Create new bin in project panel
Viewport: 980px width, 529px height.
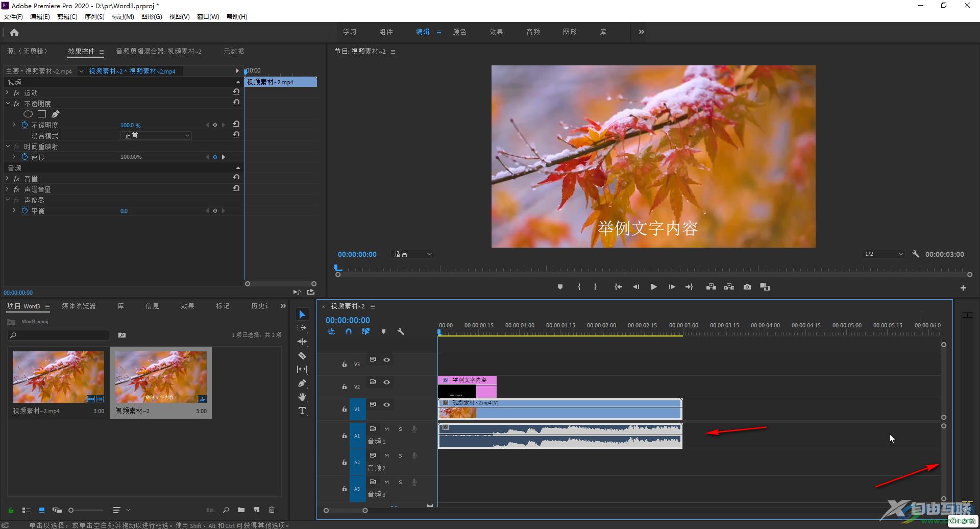[x=241, y=510]
